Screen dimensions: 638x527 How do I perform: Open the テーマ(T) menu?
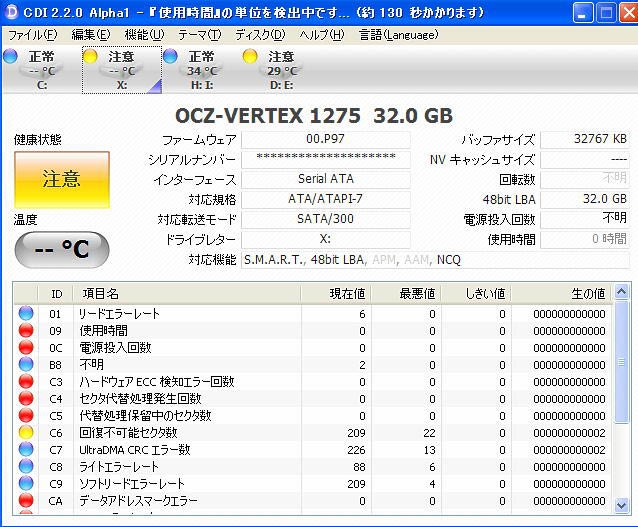(x=199, y=35)
